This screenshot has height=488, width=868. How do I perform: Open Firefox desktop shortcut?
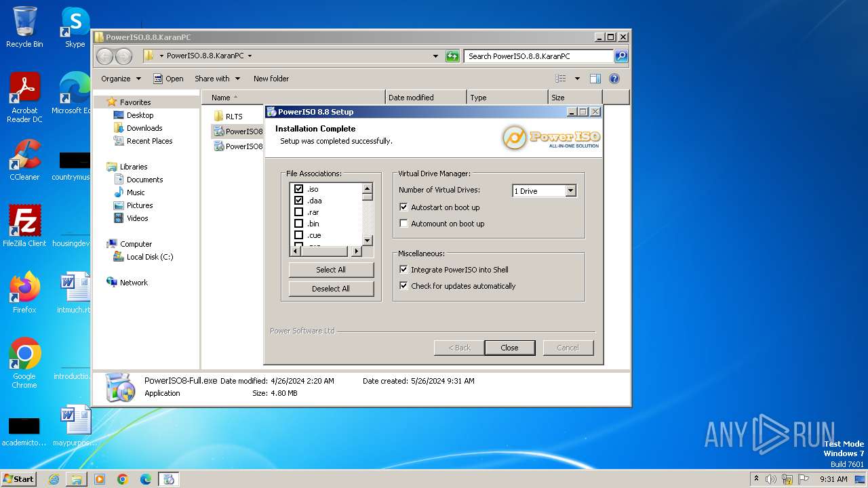click(x=24, y=292)
